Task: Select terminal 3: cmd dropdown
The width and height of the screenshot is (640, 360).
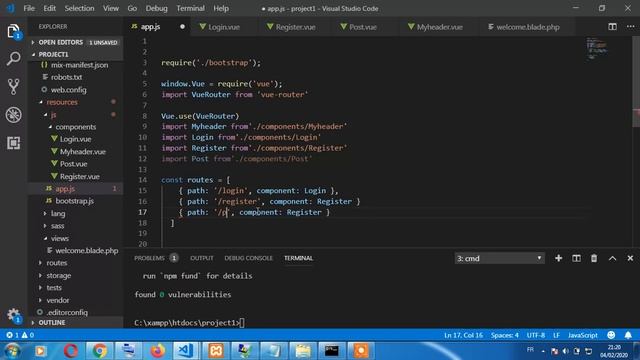Action: click(500, 258)
